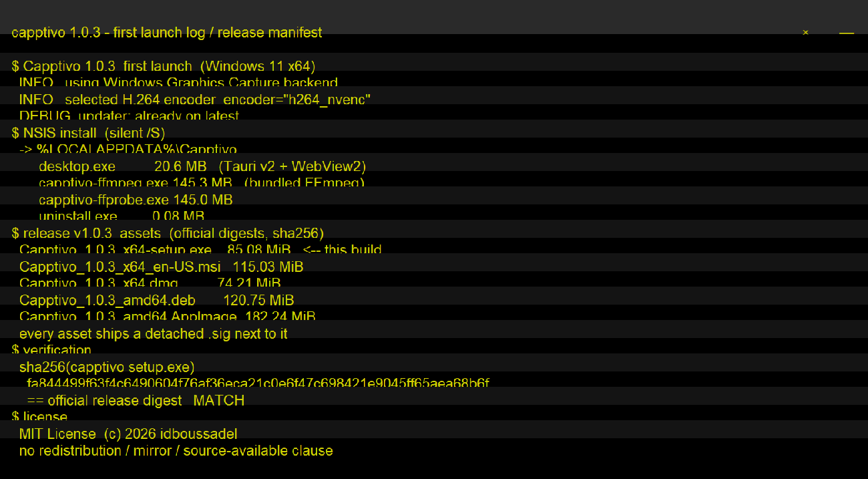This screenshot has width=868, height=479.
Task: Click the "INFO selected H.264 encoder" log line
Action: pos(195,100)
